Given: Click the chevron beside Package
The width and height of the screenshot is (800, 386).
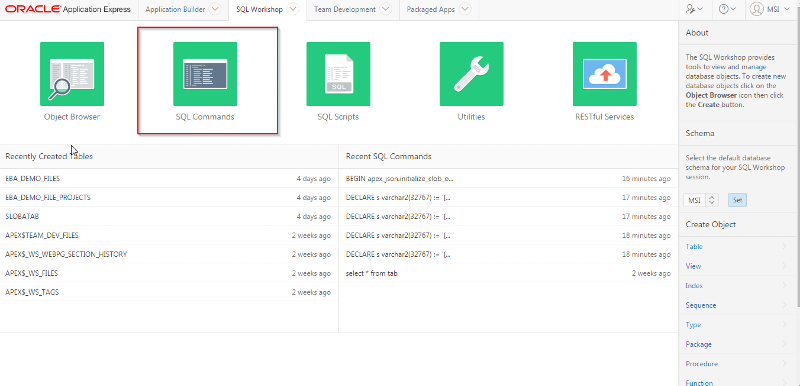Looking at the screenshot, I should (784, 345).
